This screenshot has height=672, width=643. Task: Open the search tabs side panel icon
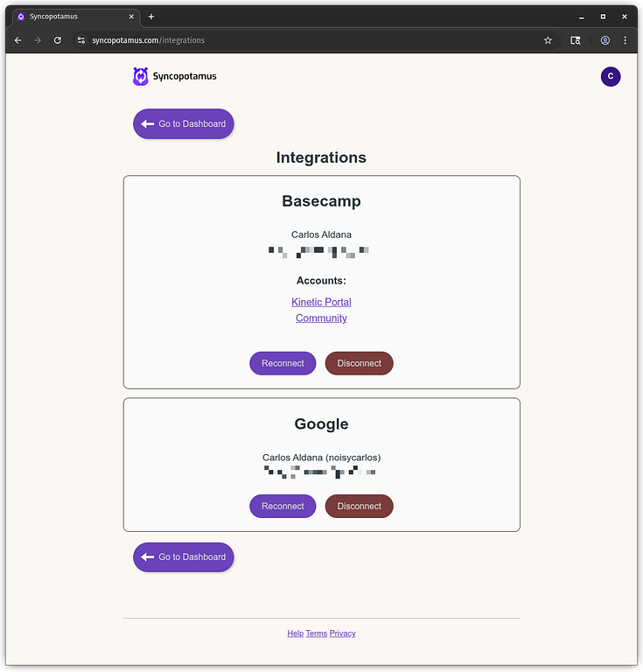click(x=576, y=40)
